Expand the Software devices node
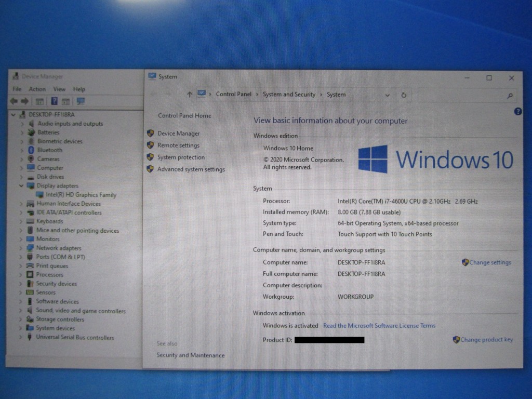This screenshot has width=532, height=399. tap(21, 301)
